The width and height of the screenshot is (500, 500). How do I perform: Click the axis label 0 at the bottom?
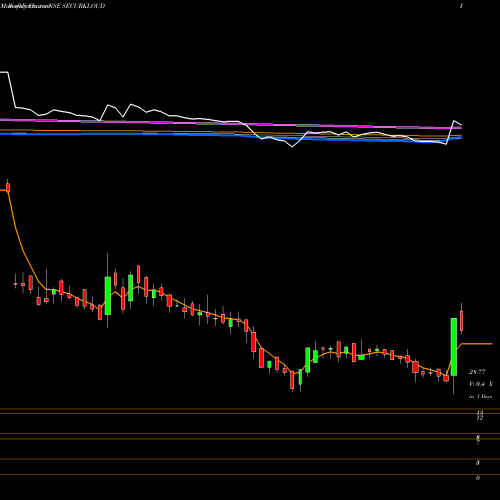[x=478, y=478]
